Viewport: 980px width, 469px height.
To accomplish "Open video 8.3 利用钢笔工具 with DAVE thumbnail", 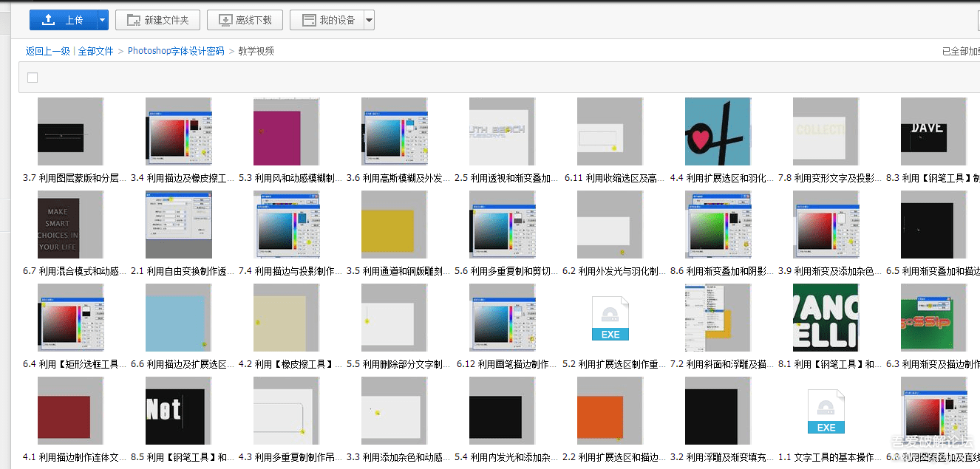I will click(933, 131).
